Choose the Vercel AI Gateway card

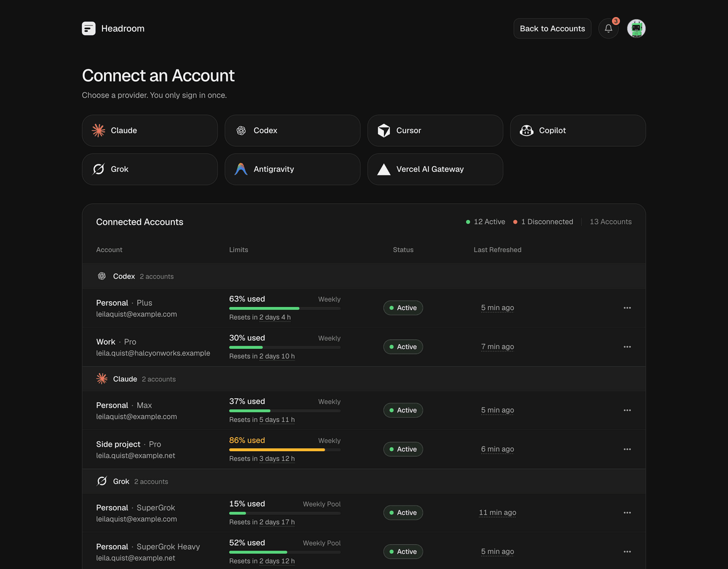pyautogui.click(x=435, y=170)
